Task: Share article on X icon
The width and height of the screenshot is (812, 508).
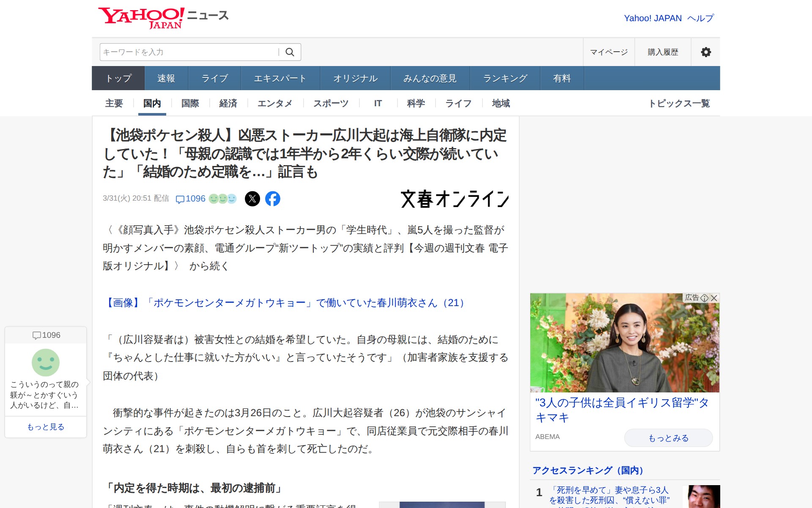Action: click(252, 199)
